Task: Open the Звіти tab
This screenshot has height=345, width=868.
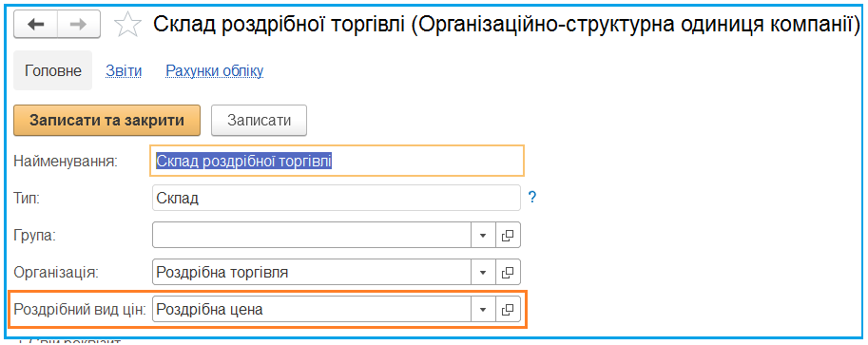Action: 124,71
